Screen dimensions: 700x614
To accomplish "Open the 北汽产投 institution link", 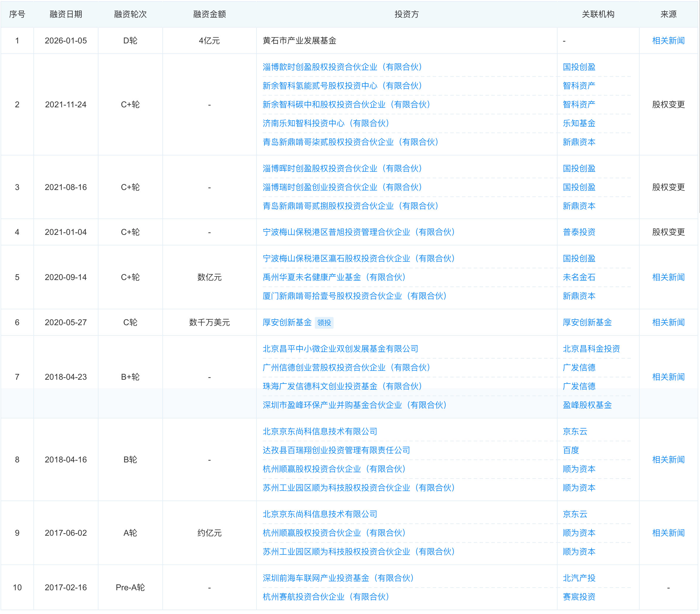I will 579,578.
